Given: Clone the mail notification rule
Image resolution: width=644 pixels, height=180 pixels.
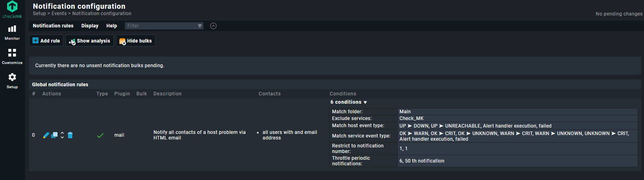Looking at the screenshot, I should tap(54, 135).
